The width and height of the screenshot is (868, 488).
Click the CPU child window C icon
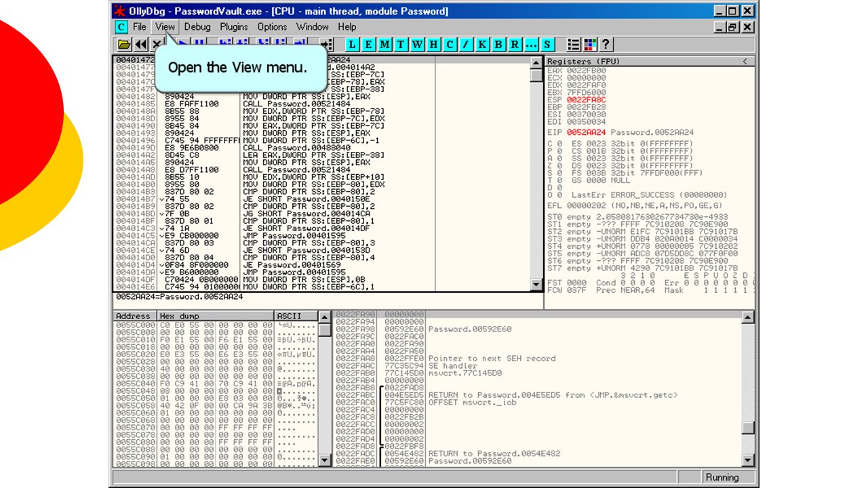(121, 27)
